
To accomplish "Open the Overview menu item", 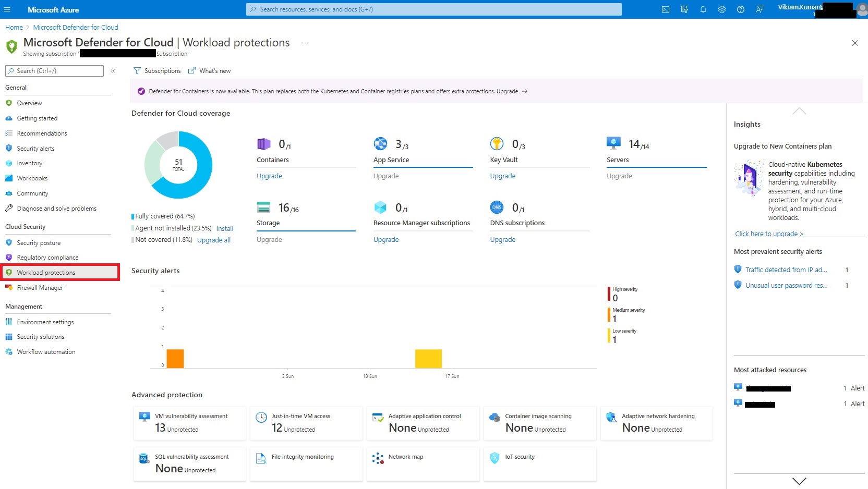I will 29,103.
